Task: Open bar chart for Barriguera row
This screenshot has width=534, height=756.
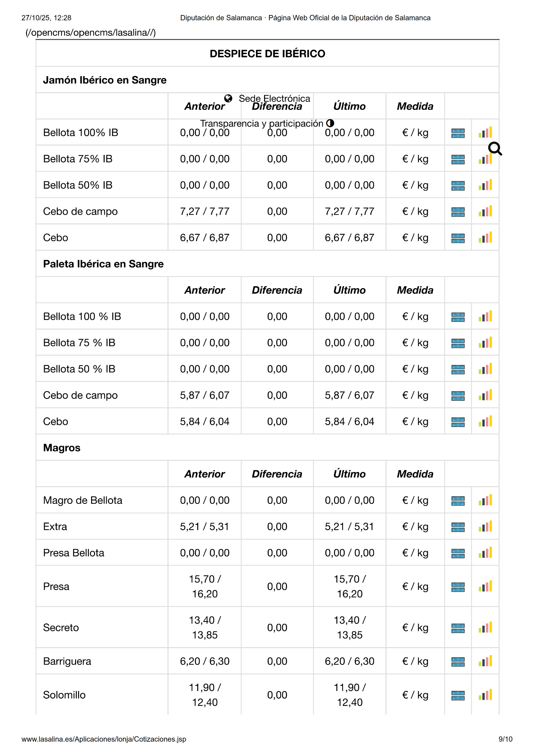Action: coord(485,661)
